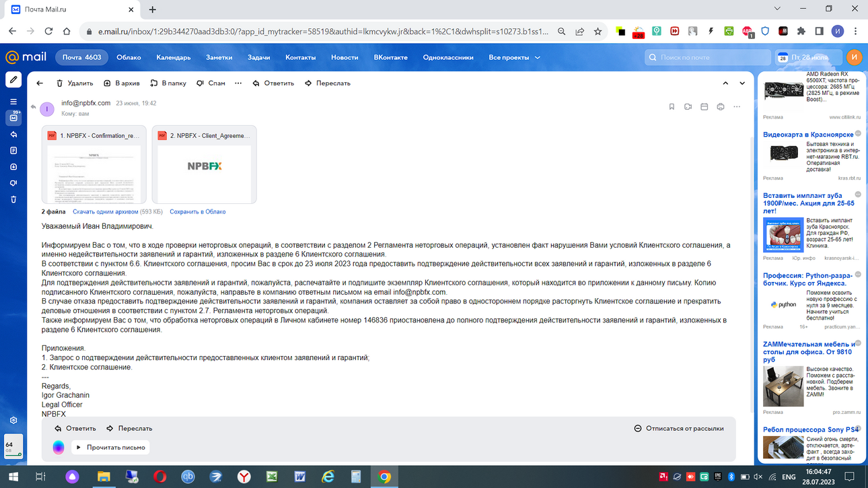This screenshot has height=488, width=868.
Task: Open the trash folder icon in sidebar
Action: coord(13,199)
